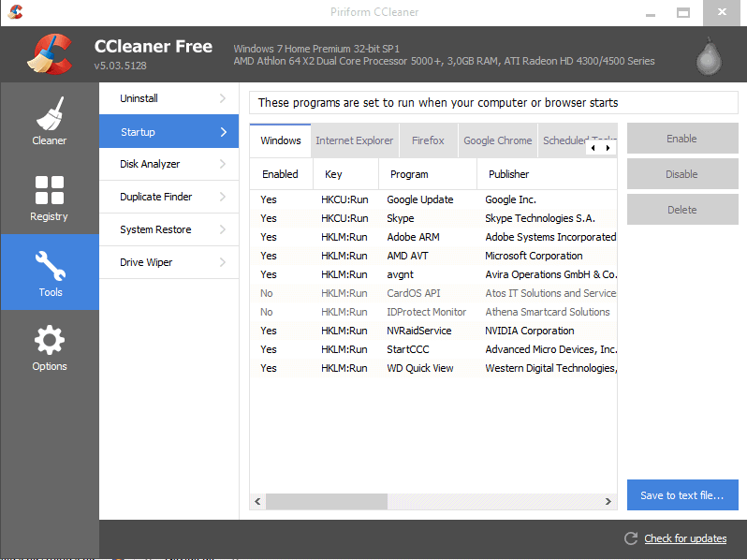Click the Disable button
747x560 pixels.
(682, 174)
